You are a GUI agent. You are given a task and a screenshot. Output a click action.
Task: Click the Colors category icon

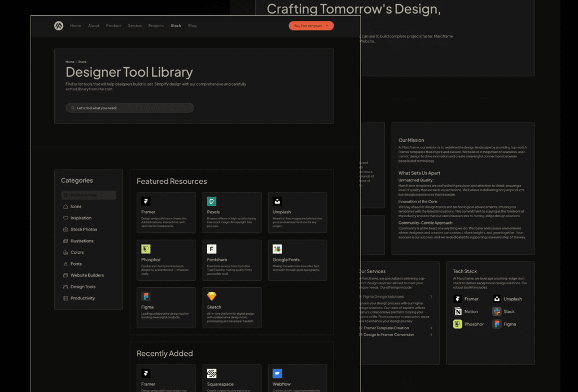[x=65, y=252]
